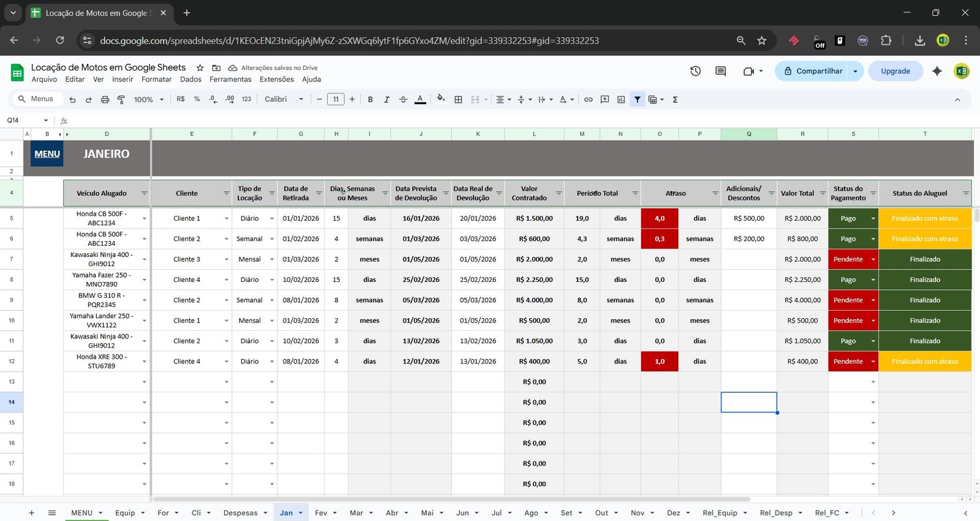
Task: Click the MENU link in the header
Action: (47, 154)
